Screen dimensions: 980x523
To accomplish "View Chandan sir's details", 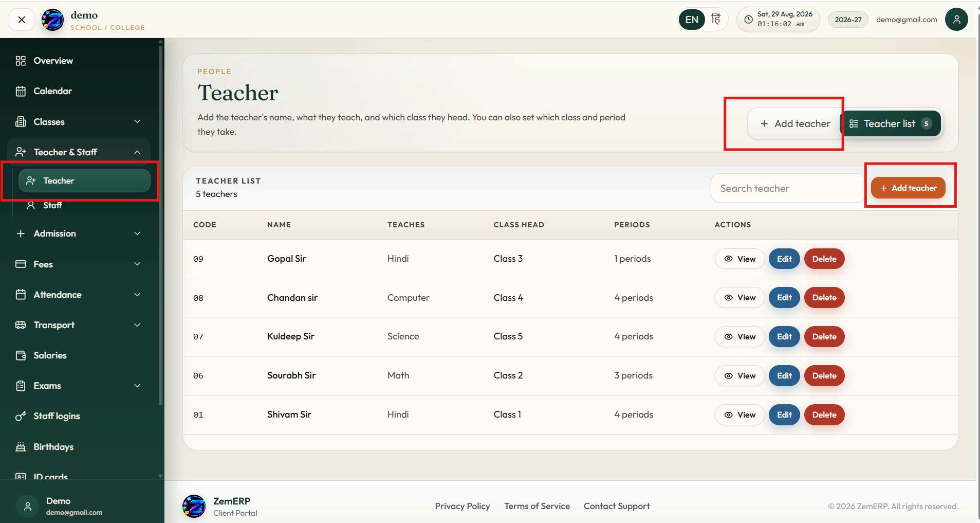I will pyautogui.click(x=739, y=298).
